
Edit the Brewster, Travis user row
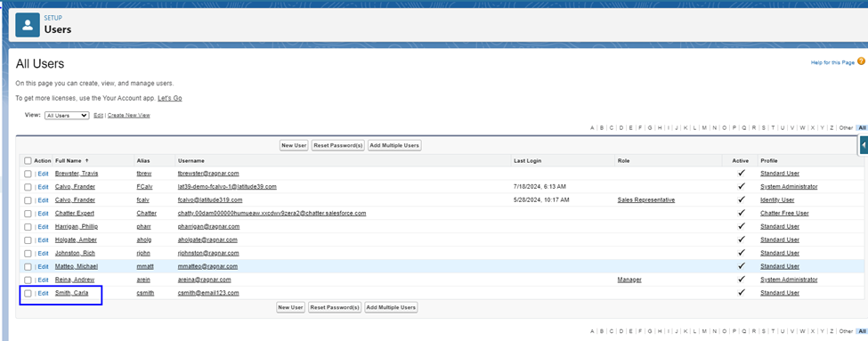tap(44, 174)
